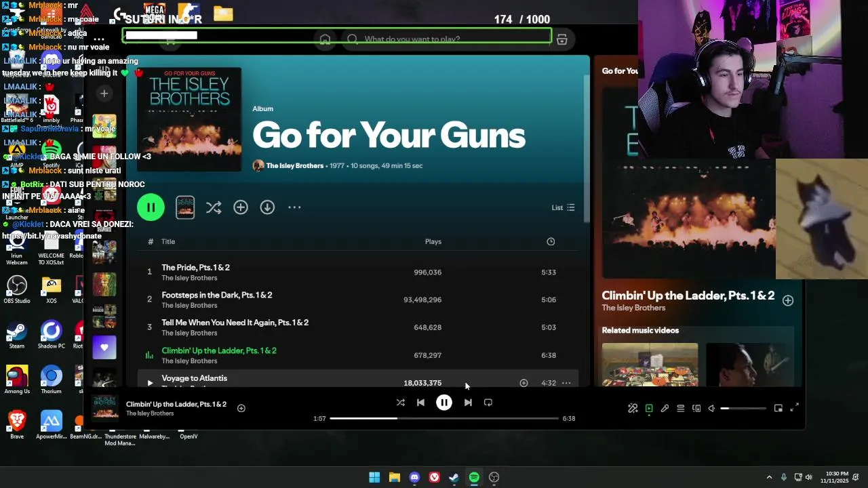The image size is (868, 488).
Task: Open Among Us desktop shortcut
Action: coord(17,380)
